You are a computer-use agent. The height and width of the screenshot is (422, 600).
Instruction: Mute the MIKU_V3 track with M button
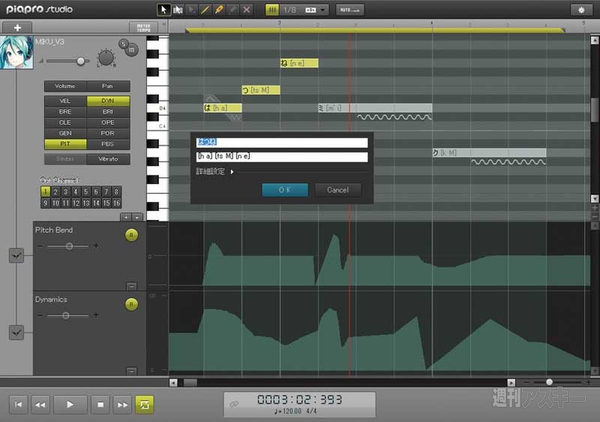(132, 50)
